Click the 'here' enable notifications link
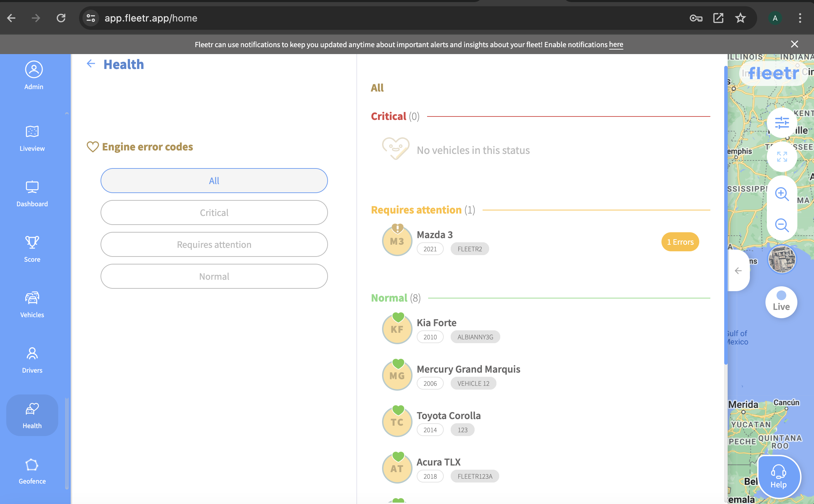The width and height of the screenshot is (814, 504). click(x=616, y=44)
